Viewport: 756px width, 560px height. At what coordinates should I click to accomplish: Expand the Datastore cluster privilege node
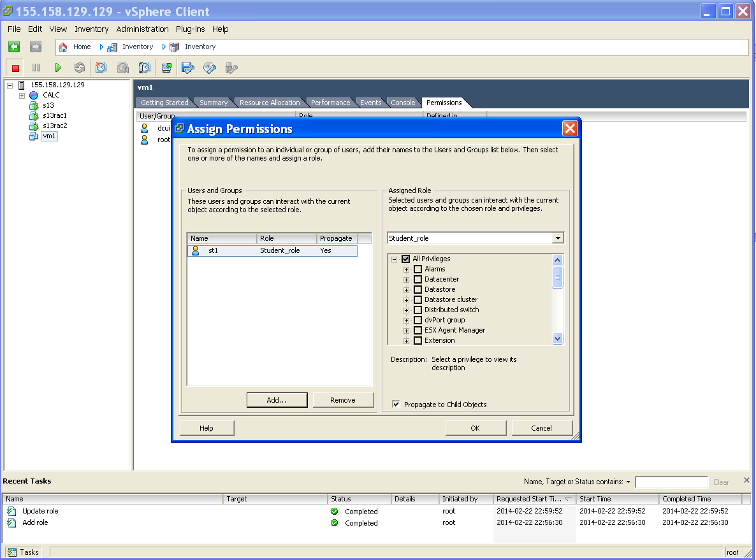(407, 300)
